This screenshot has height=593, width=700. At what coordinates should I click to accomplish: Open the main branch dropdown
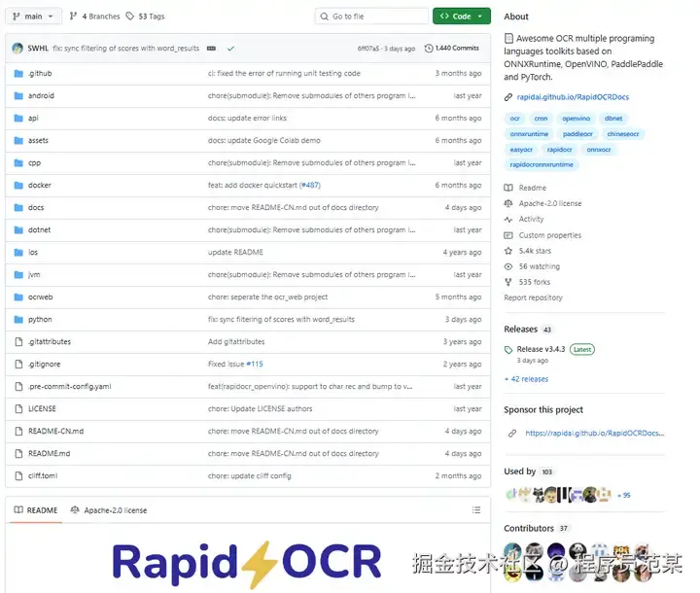[x=33, y=17]
